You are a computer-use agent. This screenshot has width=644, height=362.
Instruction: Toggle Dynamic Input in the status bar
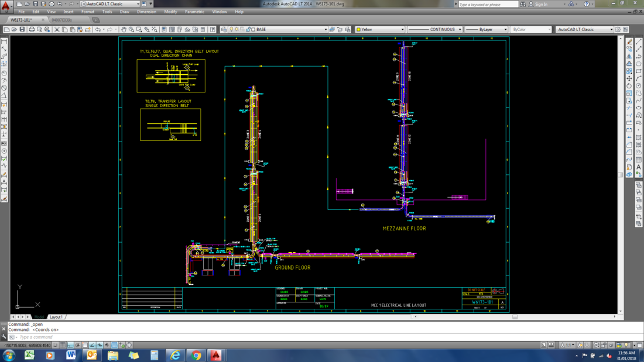100,345
